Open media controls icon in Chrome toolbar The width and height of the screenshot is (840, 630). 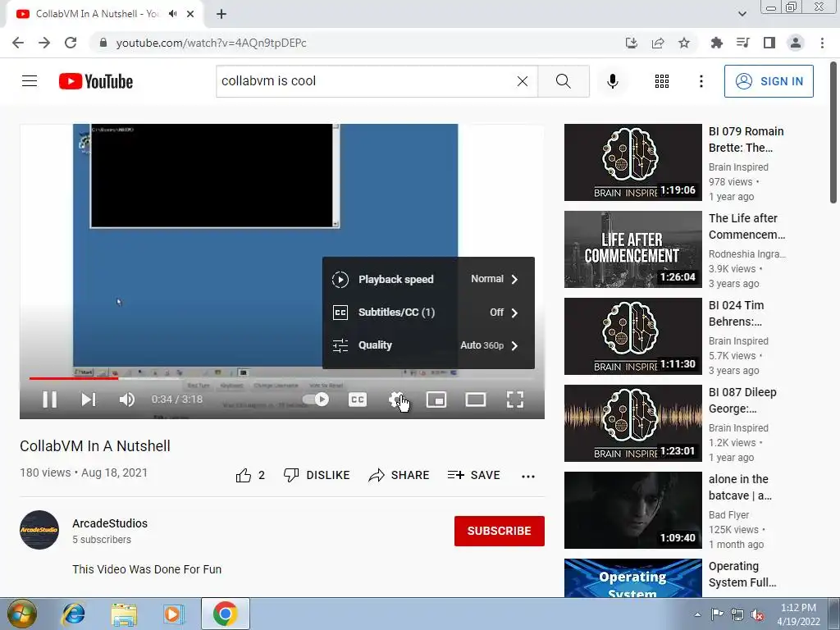click(x=743, y=43)
